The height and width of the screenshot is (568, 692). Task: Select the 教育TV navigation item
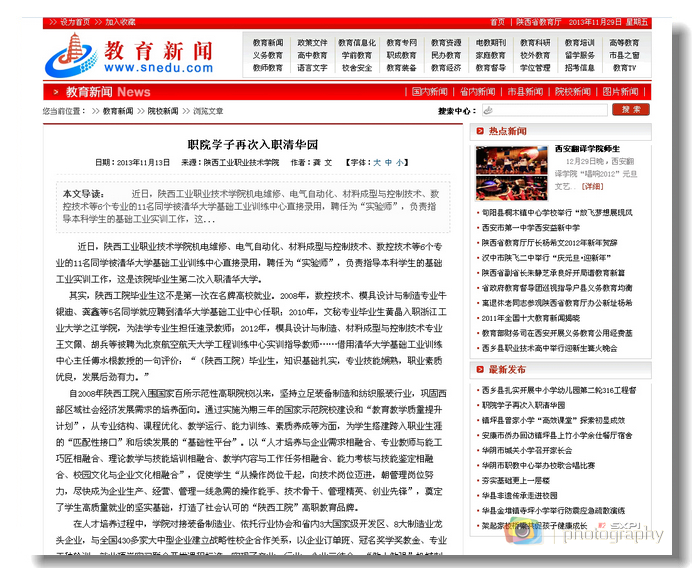[x=624, y=68]
